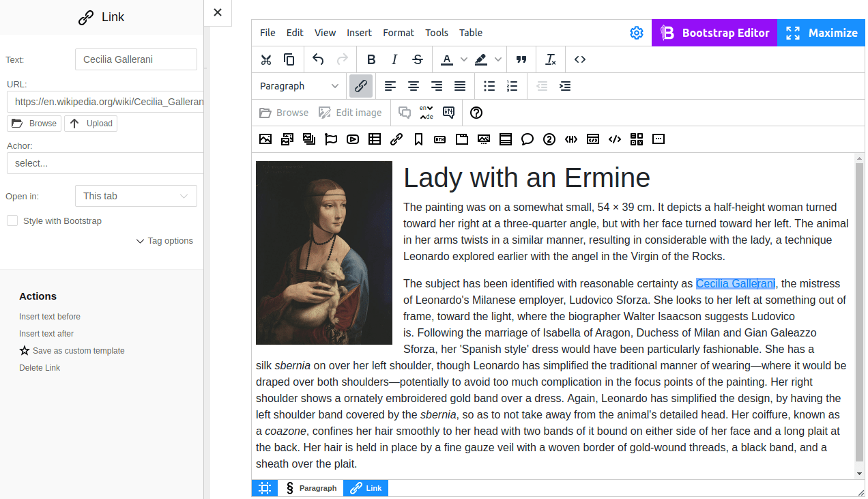Click the Undo arrow icon
Viewport: 868px width, 499px height.
(x=318, y=59)
